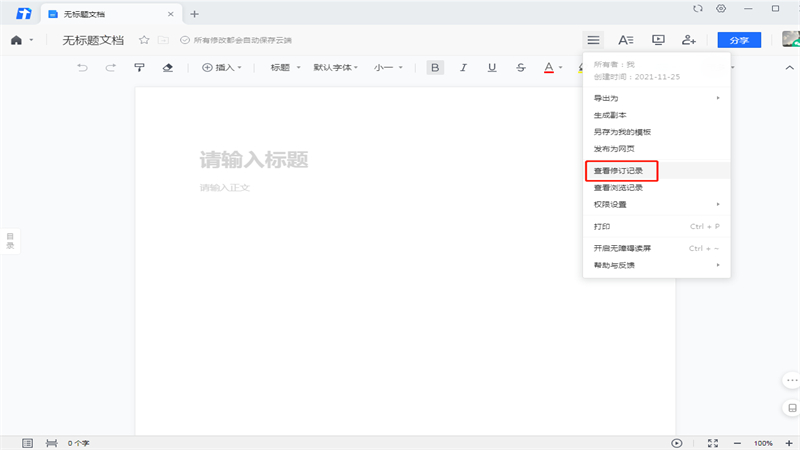
Task: Open the user avatar
Action: point(791,39)
